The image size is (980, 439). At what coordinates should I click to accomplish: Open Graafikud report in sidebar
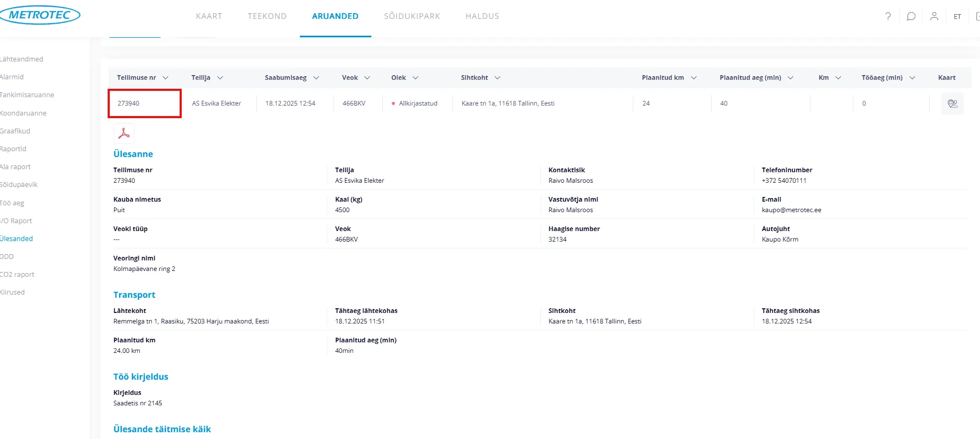(15, 131)
